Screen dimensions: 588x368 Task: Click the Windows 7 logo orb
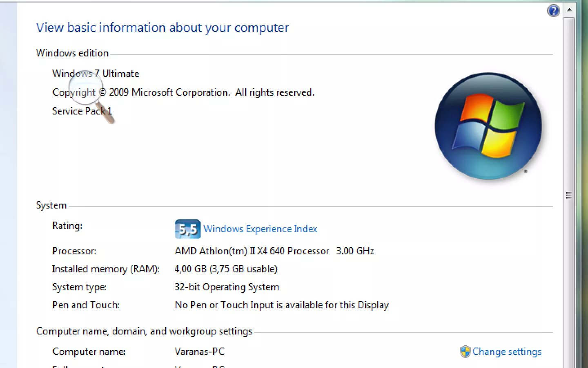(x=488, y=126)
